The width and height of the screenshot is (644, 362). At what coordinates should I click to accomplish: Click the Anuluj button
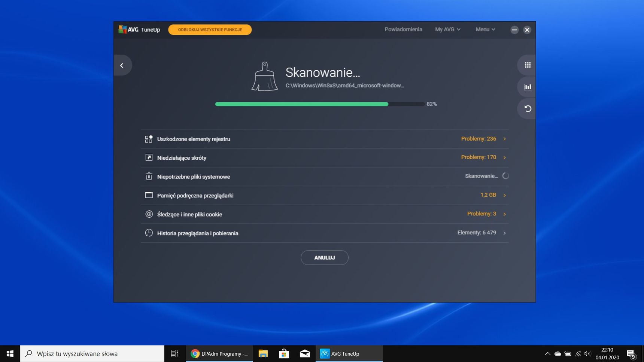coord(325,258)
